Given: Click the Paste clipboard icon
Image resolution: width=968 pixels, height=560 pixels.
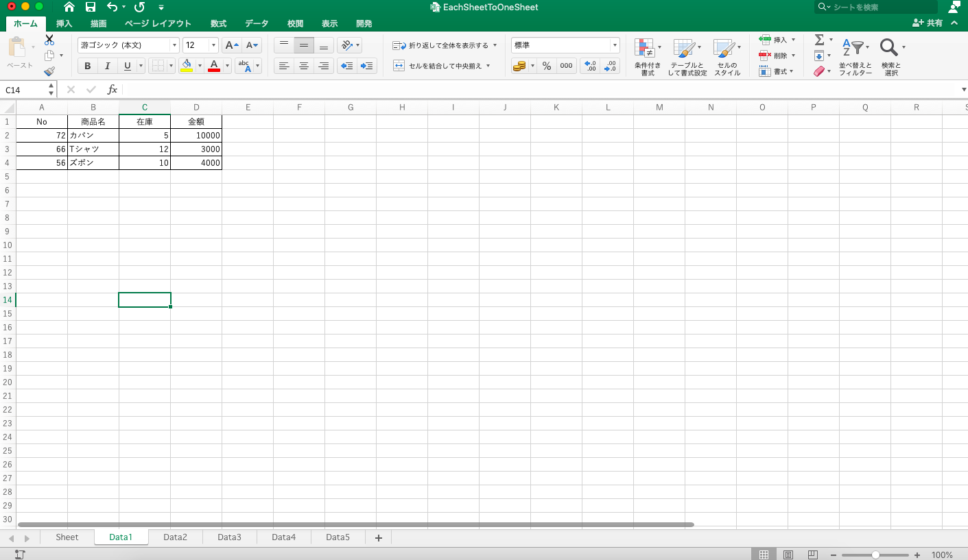Looking at the screenshot, I should pos(16,48).
